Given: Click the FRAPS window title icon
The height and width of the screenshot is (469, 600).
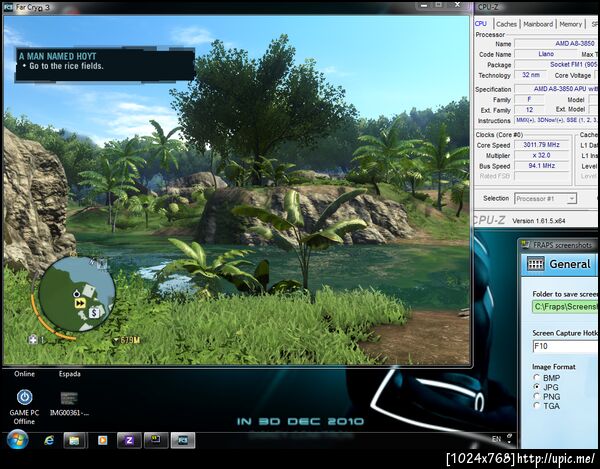Looking at the screenshot, I should pyautogui.click(x=526, y=245).
